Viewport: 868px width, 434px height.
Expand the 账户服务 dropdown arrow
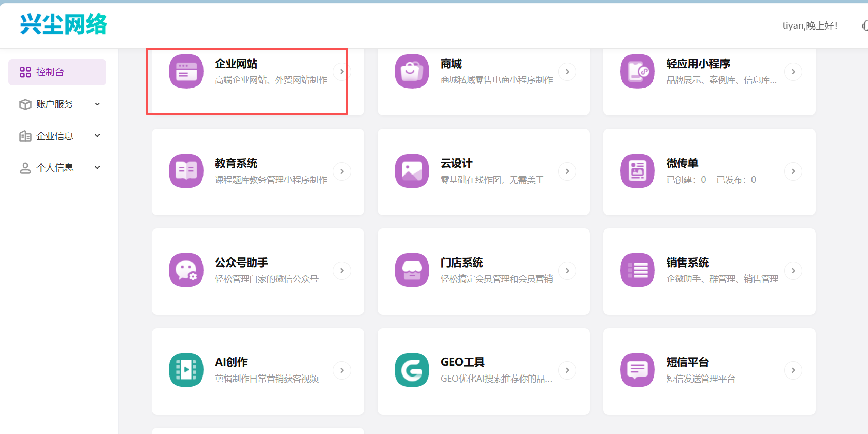point(97,104)
